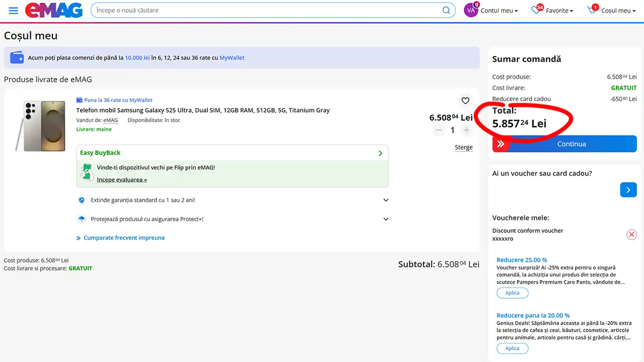Open the Favorite dropdown
Screen dimensions: 644x362
[x=559, y=11]
